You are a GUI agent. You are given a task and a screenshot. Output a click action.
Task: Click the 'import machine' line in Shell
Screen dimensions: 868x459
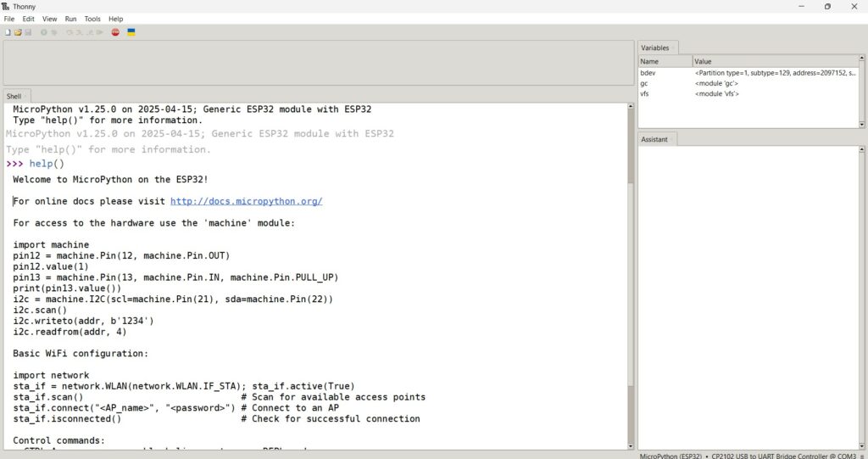(51, 244)
